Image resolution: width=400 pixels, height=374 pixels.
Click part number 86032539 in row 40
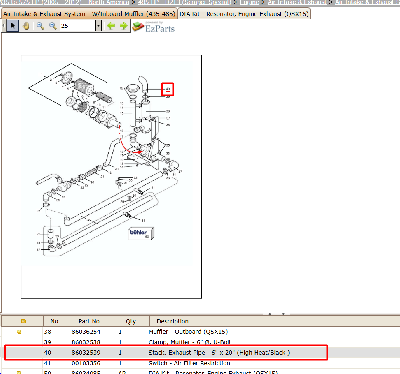point(86,352)
